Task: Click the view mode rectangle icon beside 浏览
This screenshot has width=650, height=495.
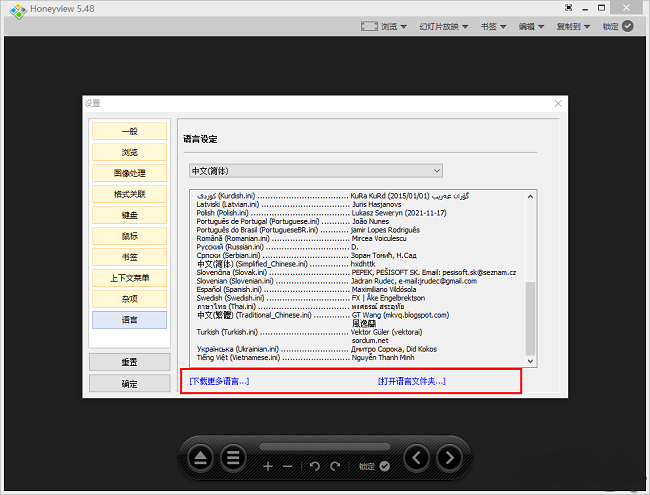Action: [369, 27]
